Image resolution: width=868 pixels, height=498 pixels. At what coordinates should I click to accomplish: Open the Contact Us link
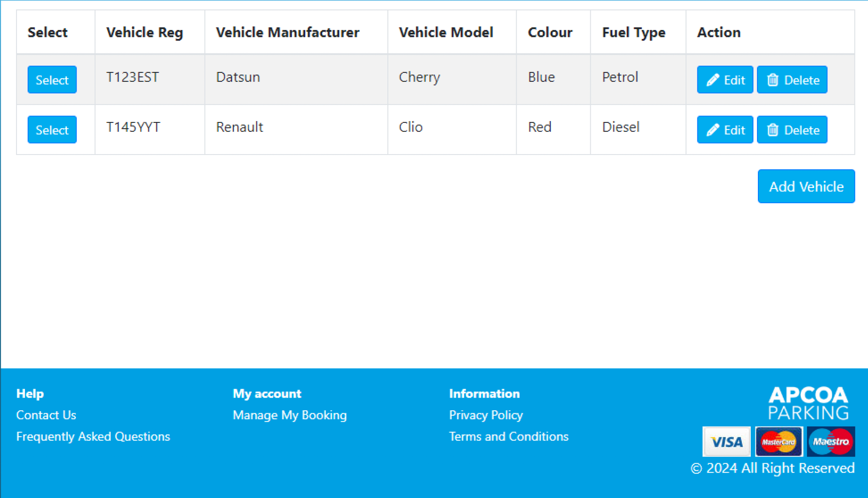click(x=46, y=415)
